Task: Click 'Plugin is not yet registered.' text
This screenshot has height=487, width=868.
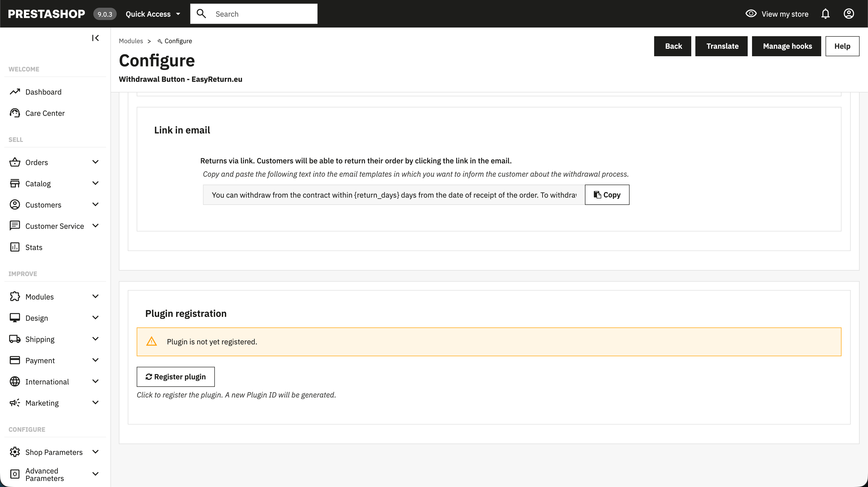Action: (212, 342)
